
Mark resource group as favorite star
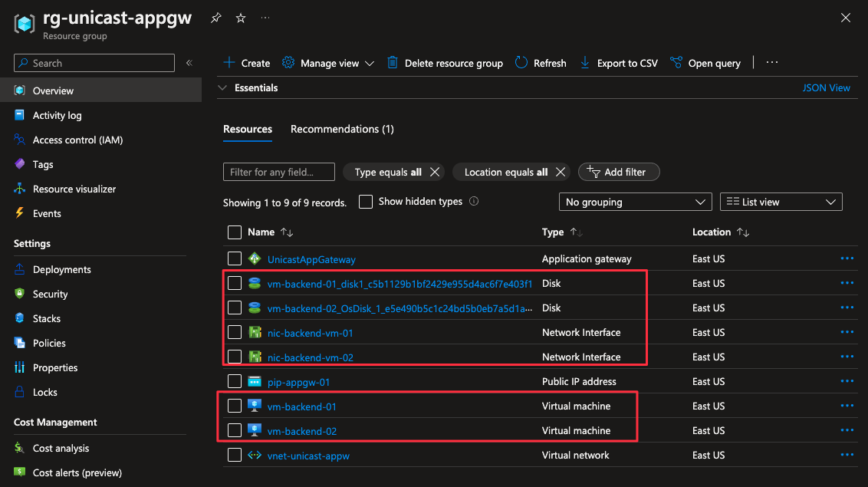coord(240,18)
